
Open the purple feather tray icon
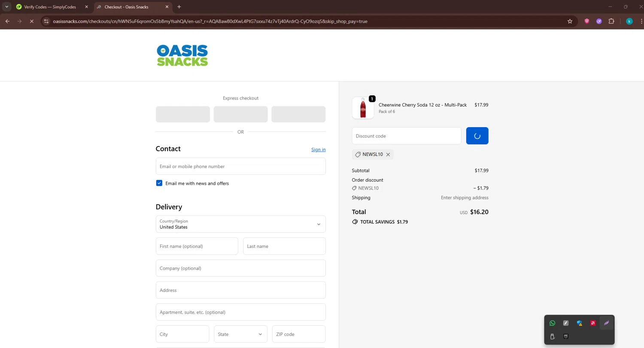(607, 323)
